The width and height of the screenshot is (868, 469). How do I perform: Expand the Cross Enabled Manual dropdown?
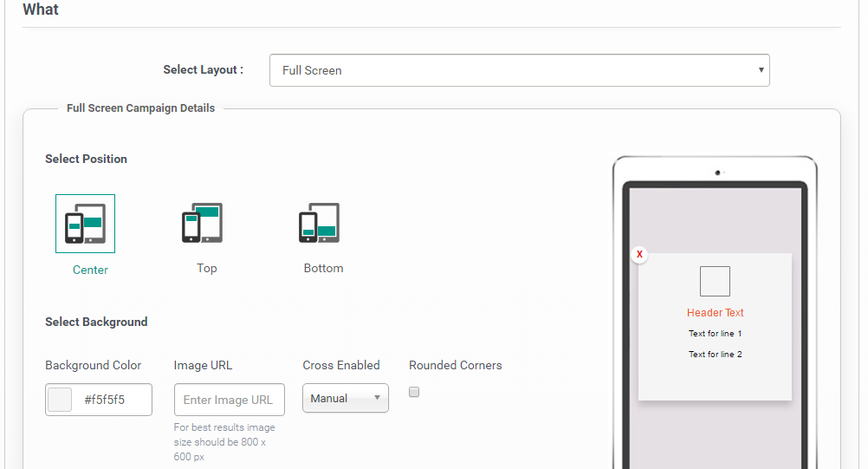click(x=345, y=398)
